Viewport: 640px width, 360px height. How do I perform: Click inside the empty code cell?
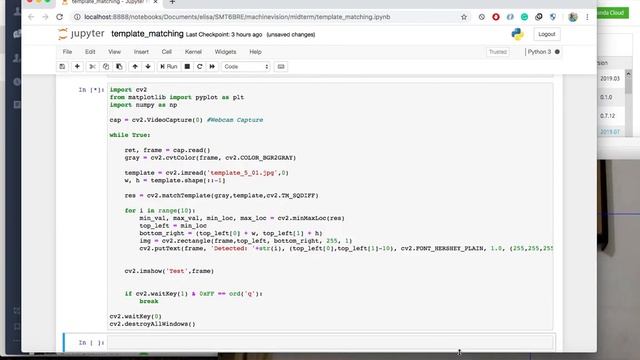point(330,342)
